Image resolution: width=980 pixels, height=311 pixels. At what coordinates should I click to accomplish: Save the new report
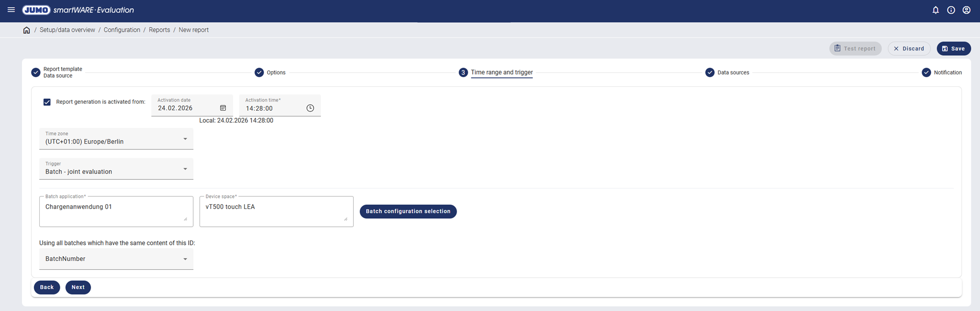(x=954, y=48)
